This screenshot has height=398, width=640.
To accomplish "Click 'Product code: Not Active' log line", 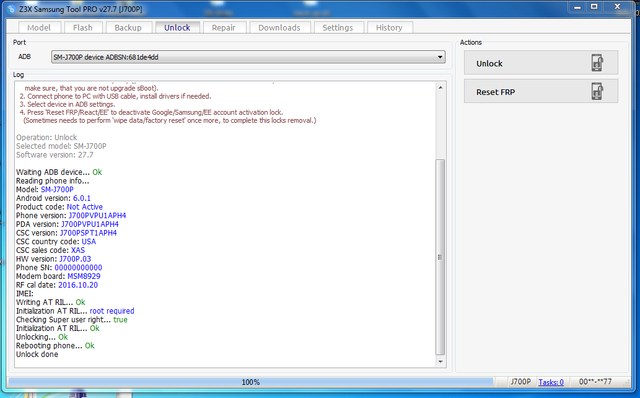I will pos(59,207).
